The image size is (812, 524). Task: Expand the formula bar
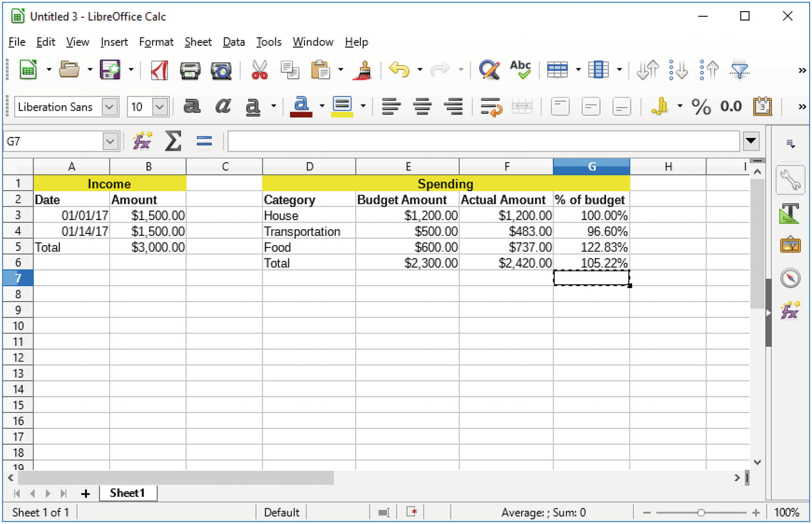751,141
